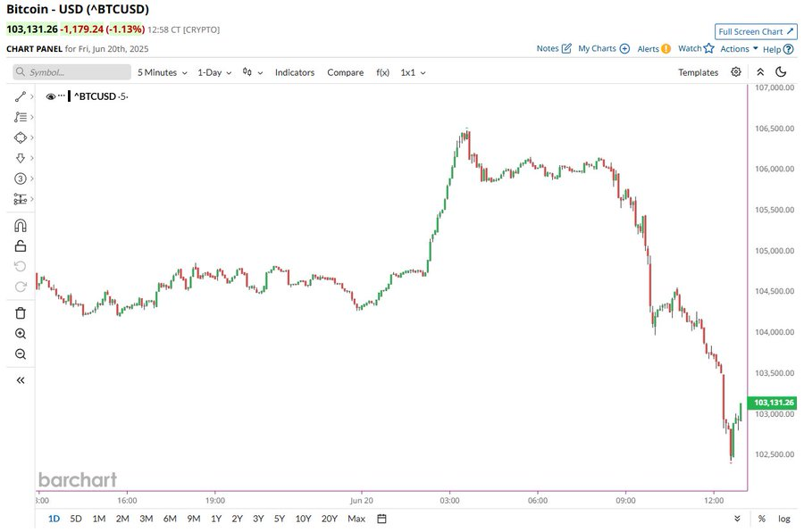Toggle the drawing lock icon

point(21,246)
